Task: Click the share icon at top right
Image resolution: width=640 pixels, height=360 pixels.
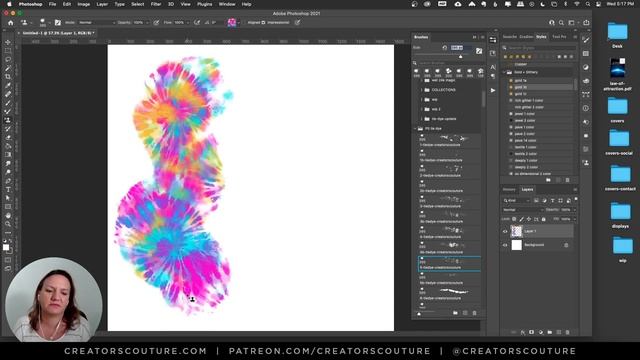Action: pyautogui.click(x=587, y=22)
